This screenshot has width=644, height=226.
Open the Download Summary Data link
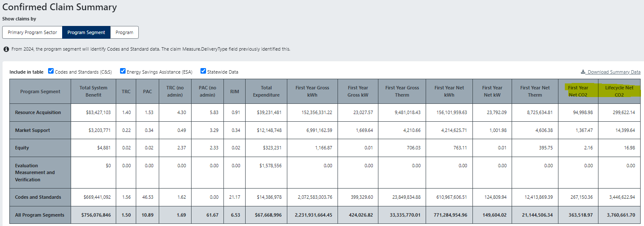[x=613, y=72]
